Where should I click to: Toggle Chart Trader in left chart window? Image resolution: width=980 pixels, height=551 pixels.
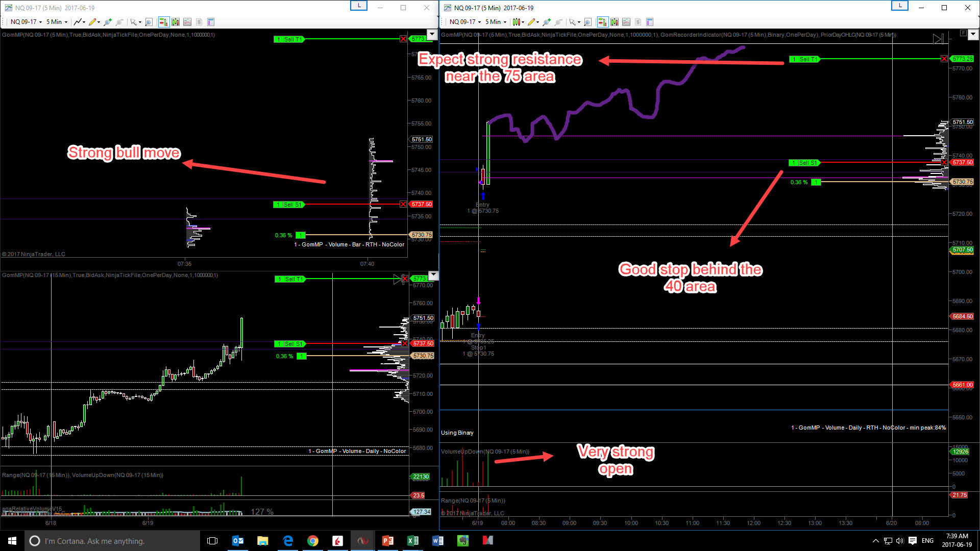(x=164, y=22)
